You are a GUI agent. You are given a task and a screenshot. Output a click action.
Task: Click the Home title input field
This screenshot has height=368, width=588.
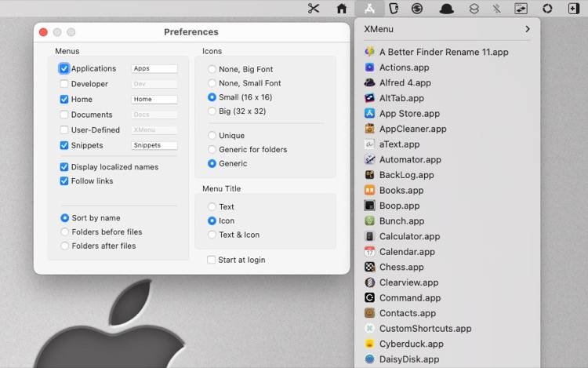click(154, 99)
